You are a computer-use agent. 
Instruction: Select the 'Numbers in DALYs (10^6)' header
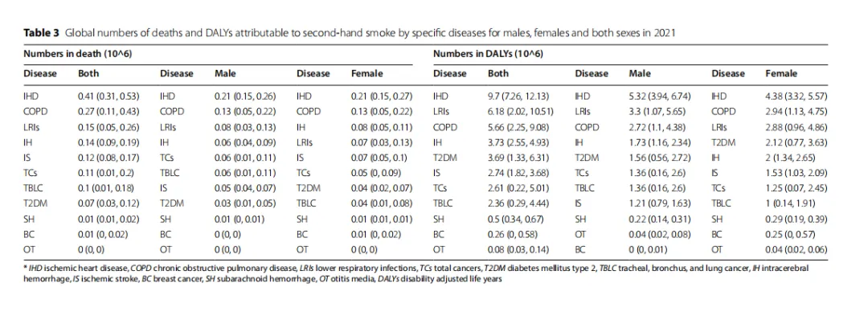point(489,55)
